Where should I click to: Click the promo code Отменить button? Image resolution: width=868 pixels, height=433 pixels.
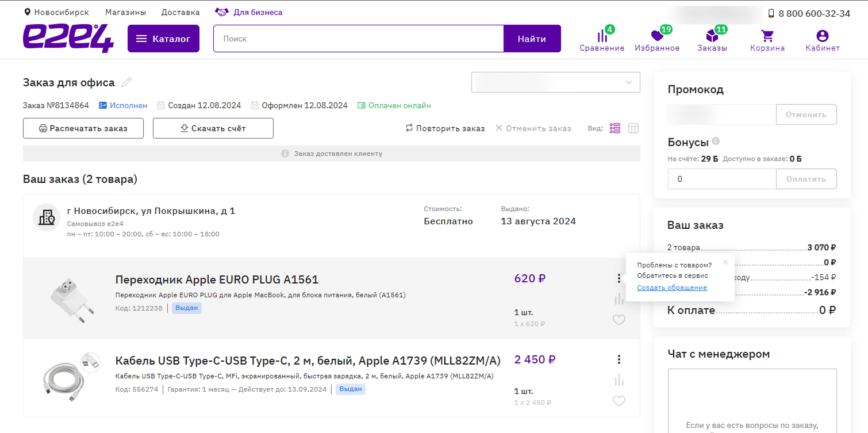point(806,114)
